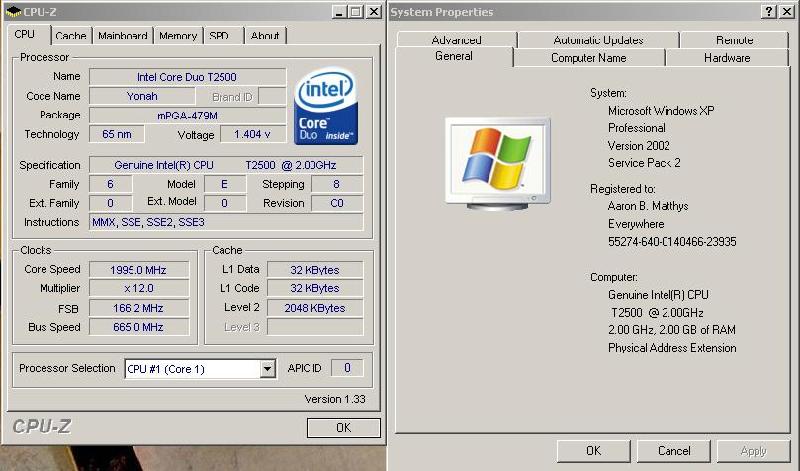The height and width of the screenshot is (471, 800).
Task: Click the Technology value 65 nm
Action: click(116, 134)
